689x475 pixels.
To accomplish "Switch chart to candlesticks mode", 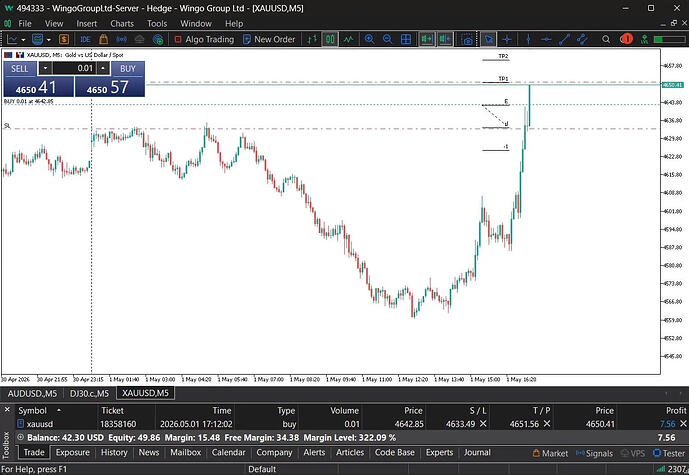I will (330, 40).
